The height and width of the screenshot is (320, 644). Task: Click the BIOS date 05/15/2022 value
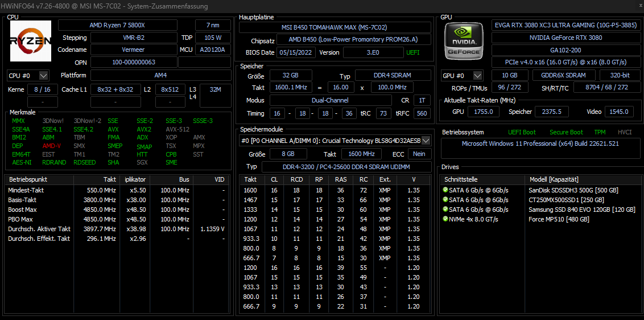click(297, 52)
